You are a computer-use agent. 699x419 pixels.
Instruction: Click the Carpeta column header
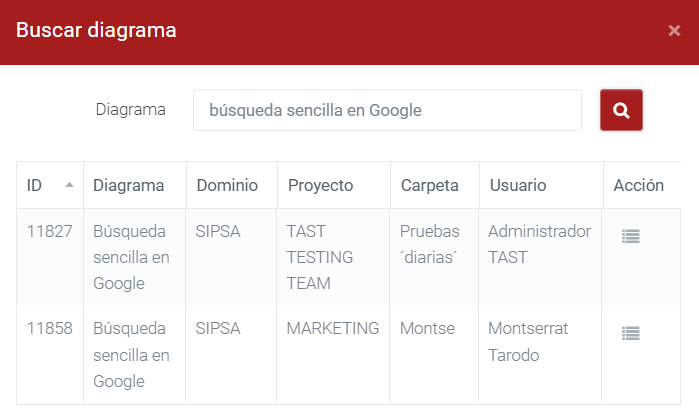pos(429,185)
